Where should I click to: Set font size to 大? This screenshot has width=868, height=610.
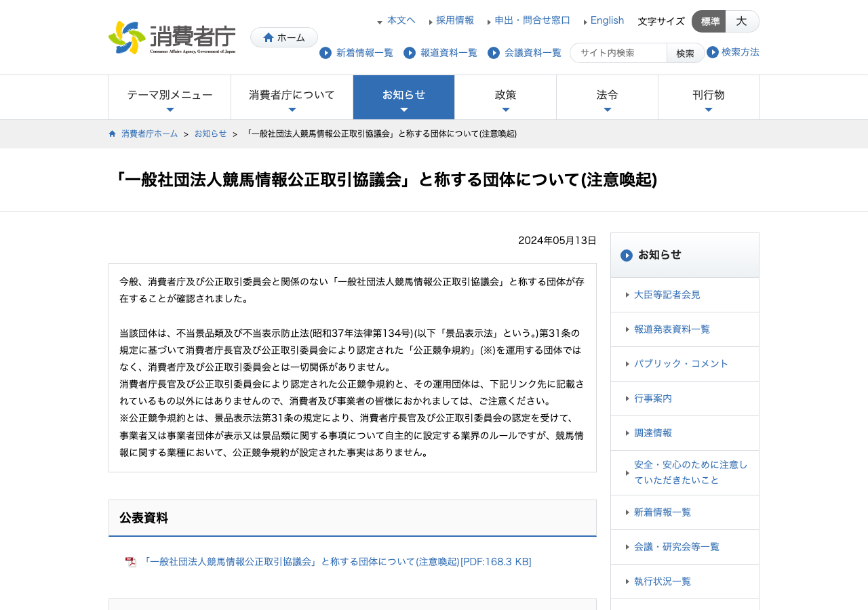point(742,21)
